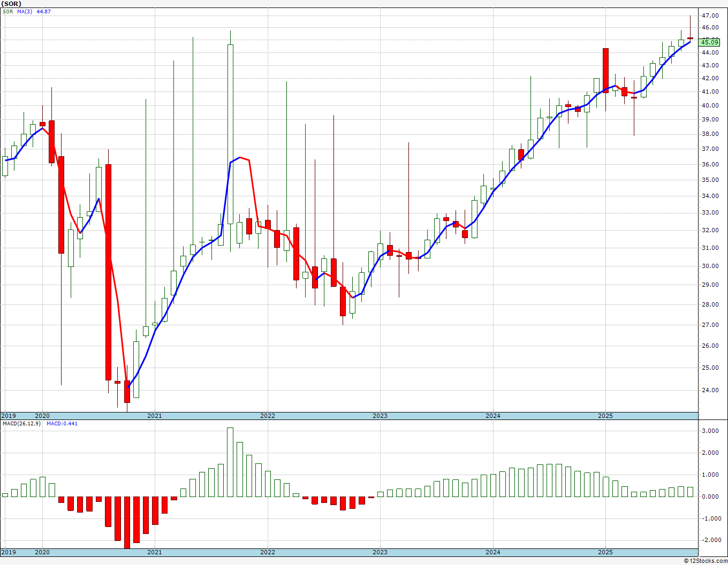Click the 1.000 MACD axis label
728x565 pixels.
(710, 475)
